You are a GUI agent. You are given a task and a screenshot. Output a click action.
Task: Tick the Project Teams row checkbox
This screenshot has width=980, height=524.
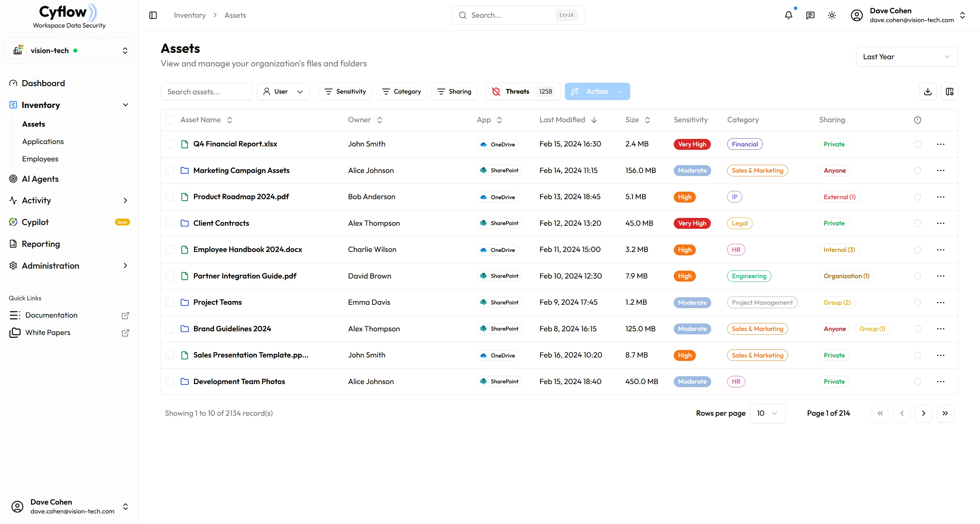170,303
